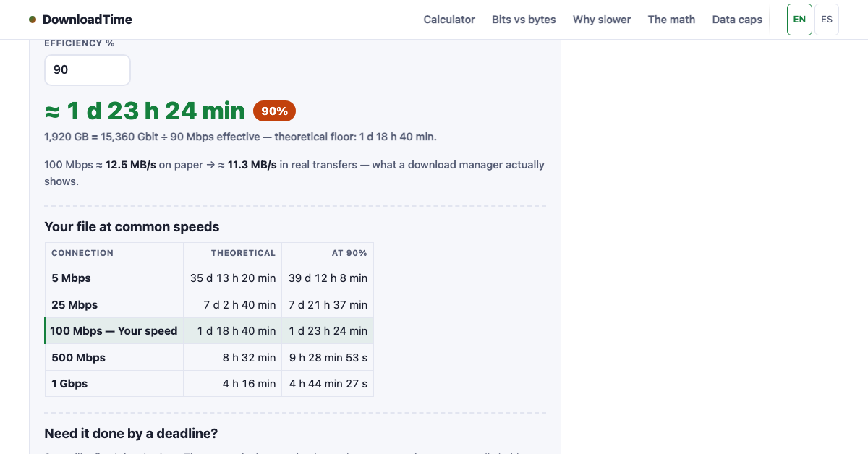Go to the Calculator section
The height and width of the screenshot is (454, 868).
tap(449, 20)
